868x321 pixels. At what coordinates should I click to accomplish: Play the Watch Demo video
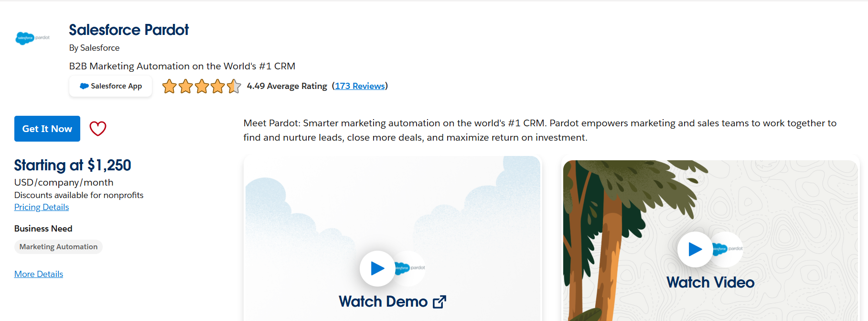tap(377, 268)
